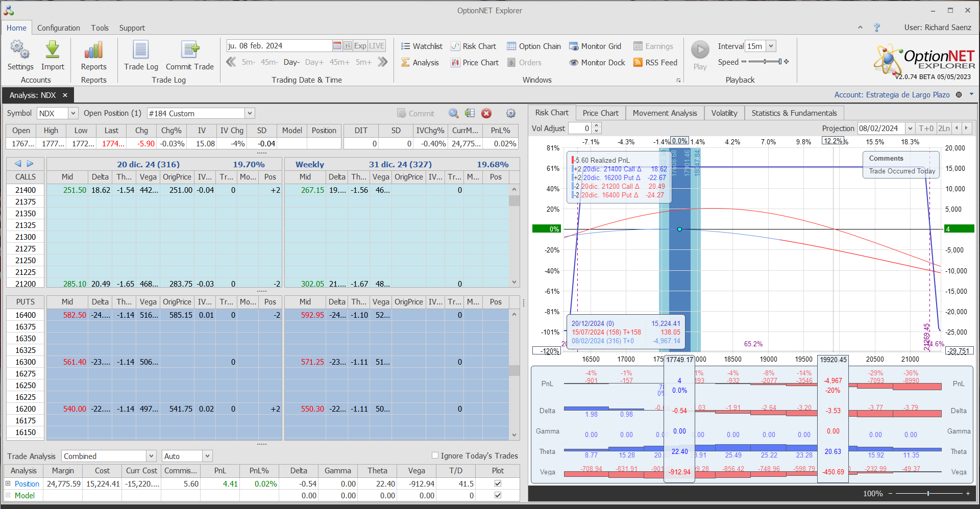The image size is (980, 509).
Task: Step forward one day with Day+
Action: [314, 62]
